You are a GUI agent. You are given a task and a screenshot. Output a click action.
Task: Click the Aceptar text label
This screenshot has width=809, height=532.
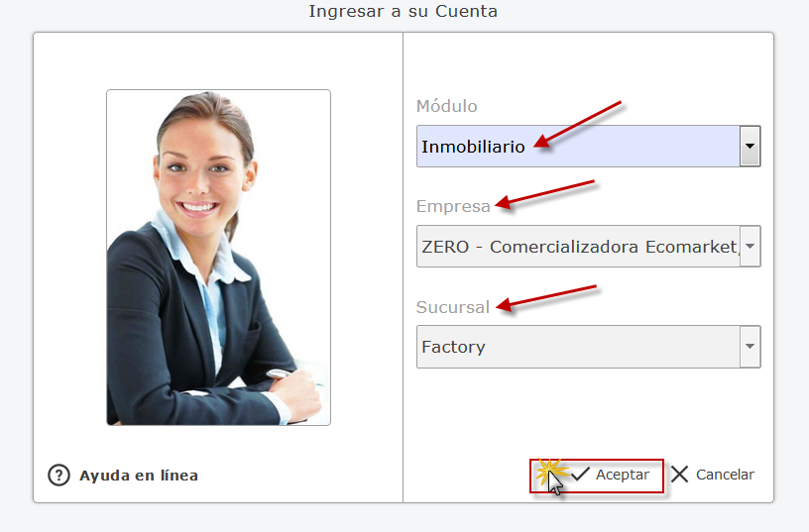click(x=623, y=475)
